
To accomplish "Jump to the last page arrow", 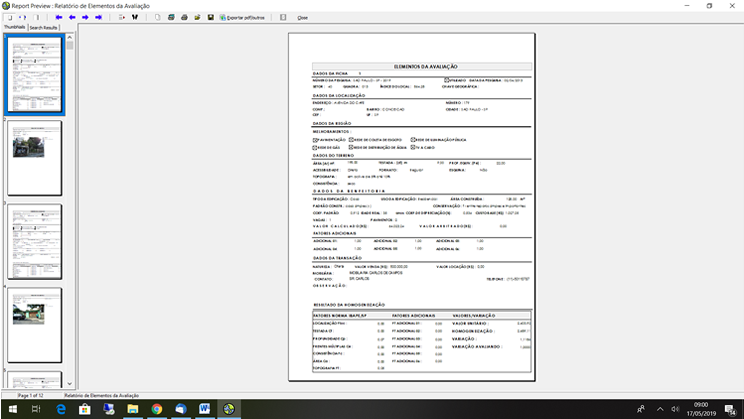I will point(98,17).
